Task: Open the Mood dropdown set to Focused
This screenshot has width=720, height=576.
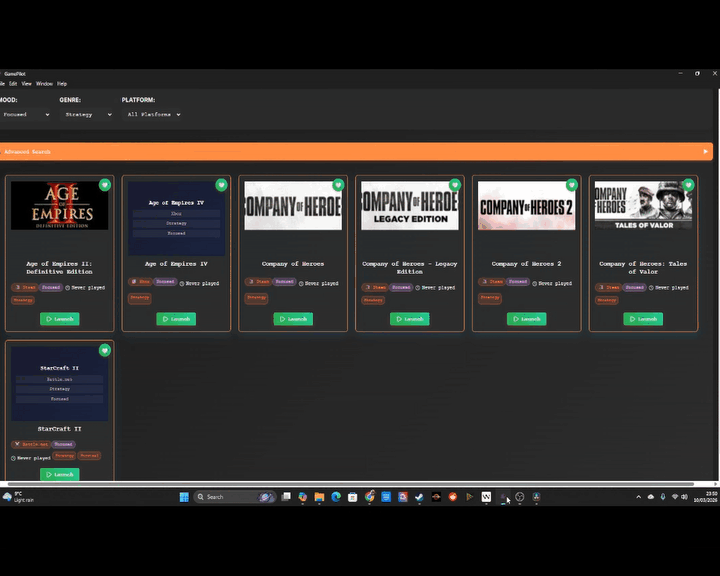Action: tap(26, 115)
